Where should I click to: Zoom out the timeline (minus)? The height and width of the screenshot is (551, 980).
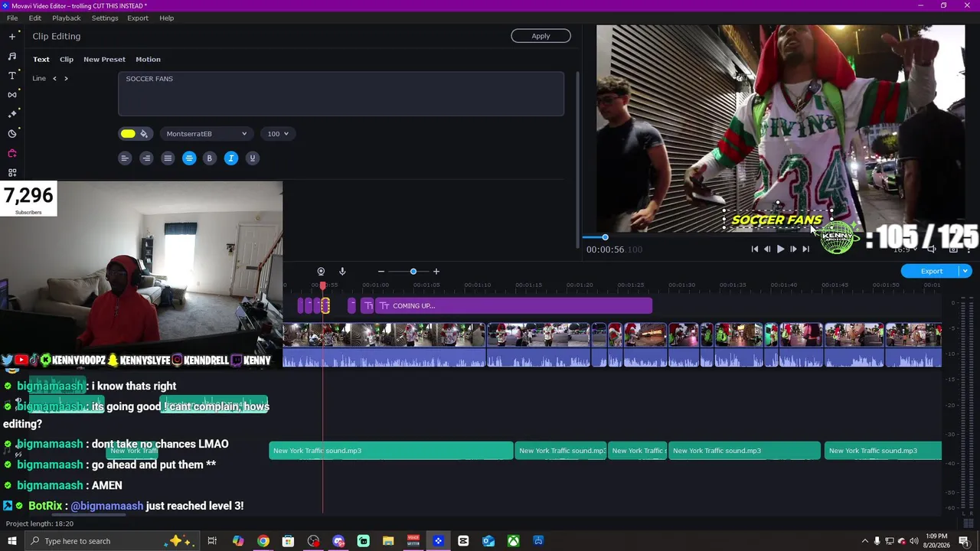click(x=381, y=272)
